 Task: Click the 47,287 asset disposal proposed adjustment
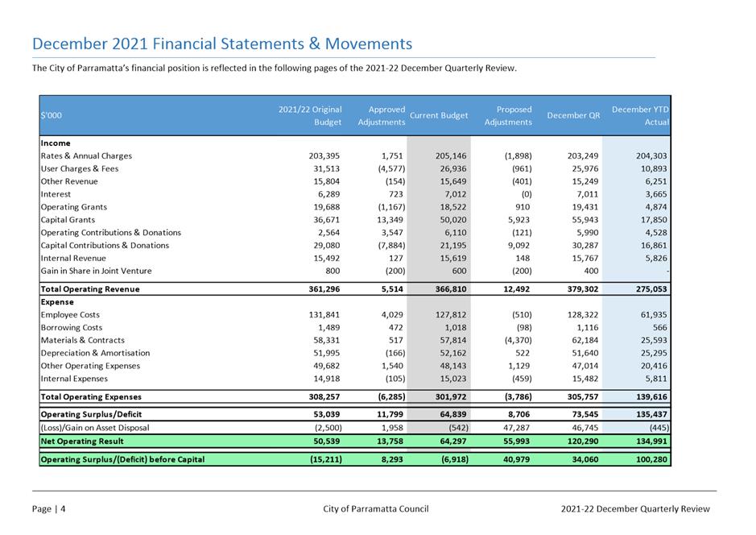coord(516,428)
